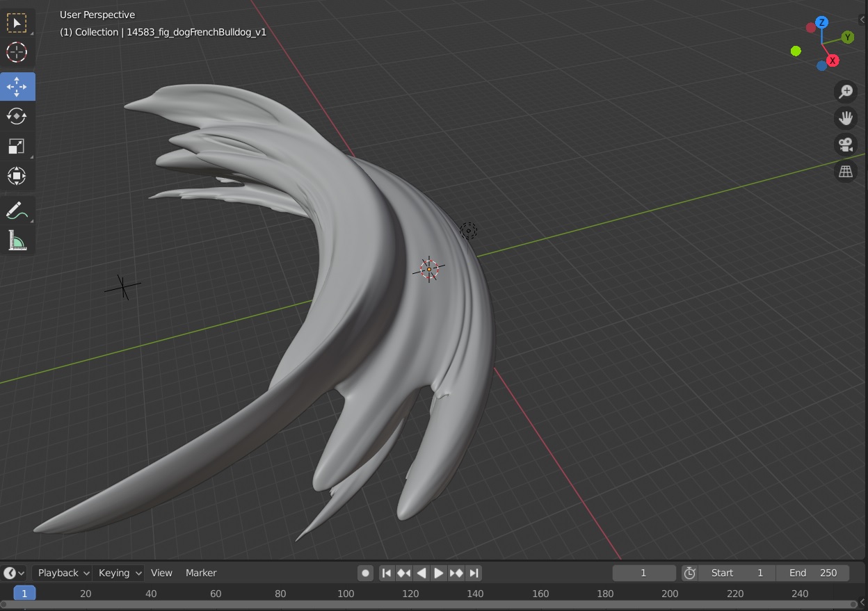Jump to the end frame
This screenshot has height=611, width=868.
tap(474, 573)
